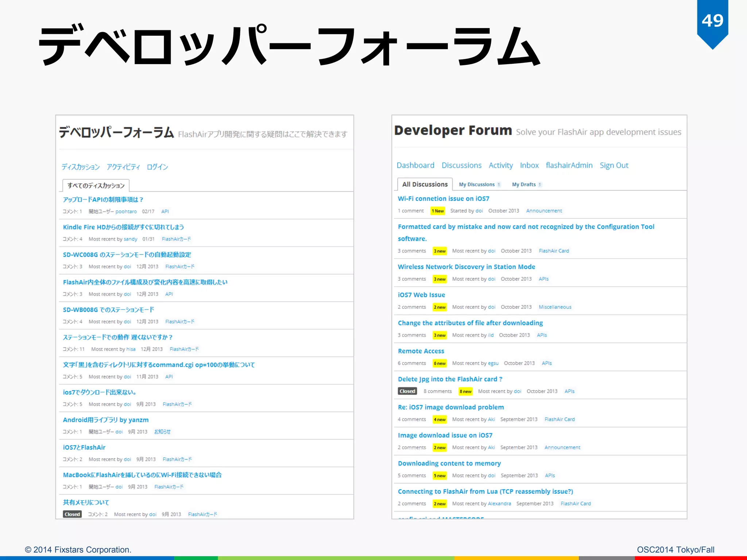
Task: Open 'Re: iOS7 image download problem'
Action: point(451,407)
